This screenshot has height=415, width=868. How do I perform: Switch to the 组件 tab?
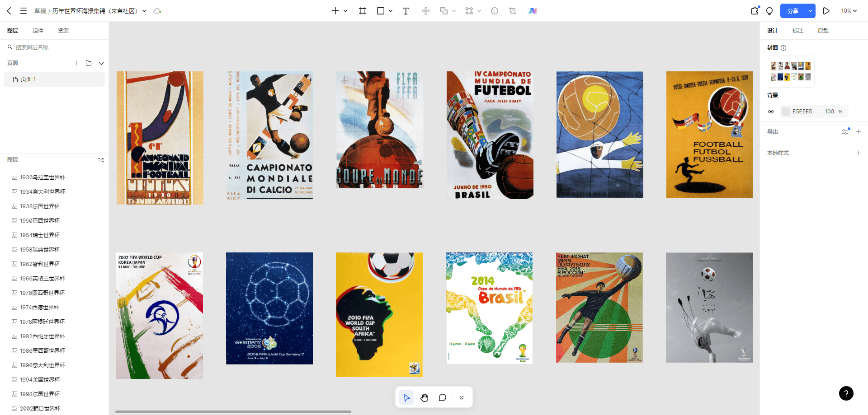[x=38, y=31]
